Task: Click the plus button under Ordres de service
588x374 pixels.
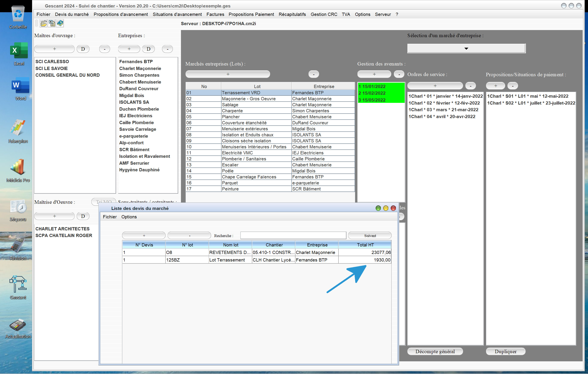Action: 435,86
